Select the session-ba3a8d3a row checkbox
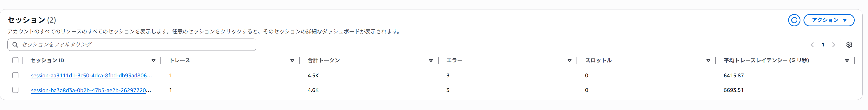 pos(15,90)
